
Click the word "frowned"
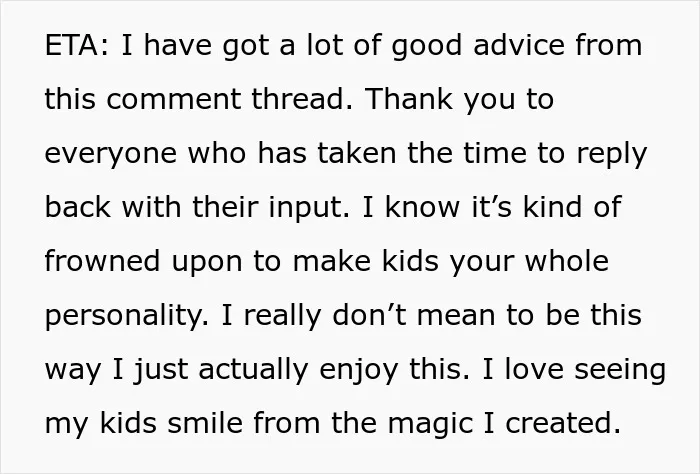102,261
